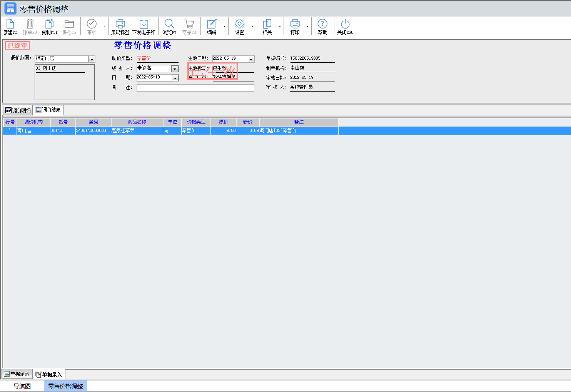Expand arrow beside 编辑 toolbar button
571x392 pixels.
pyautogui.click(x=224, y=27)
